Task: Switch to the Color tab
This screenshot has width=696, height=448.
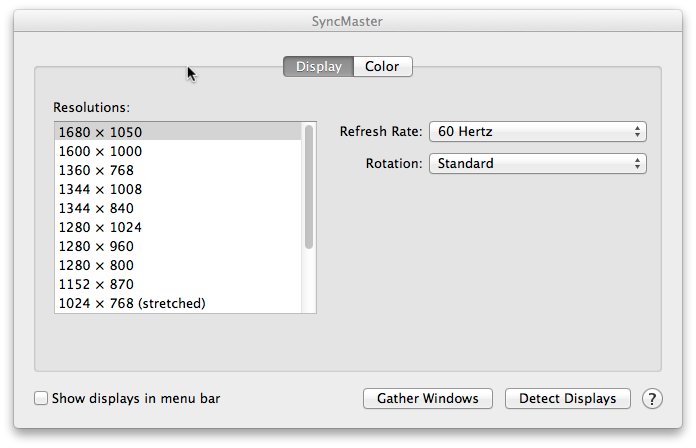Action: (383, 67)
